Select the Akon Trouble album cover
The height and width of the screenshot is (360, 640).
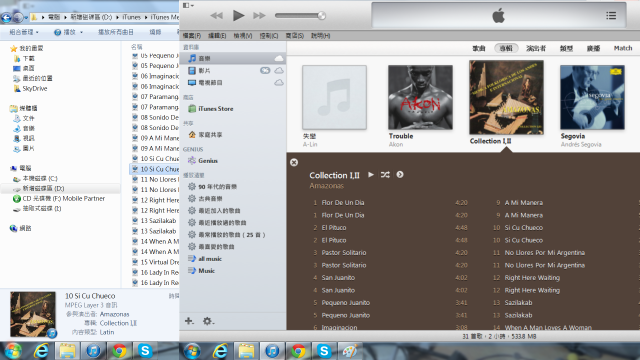click(420, 97)
